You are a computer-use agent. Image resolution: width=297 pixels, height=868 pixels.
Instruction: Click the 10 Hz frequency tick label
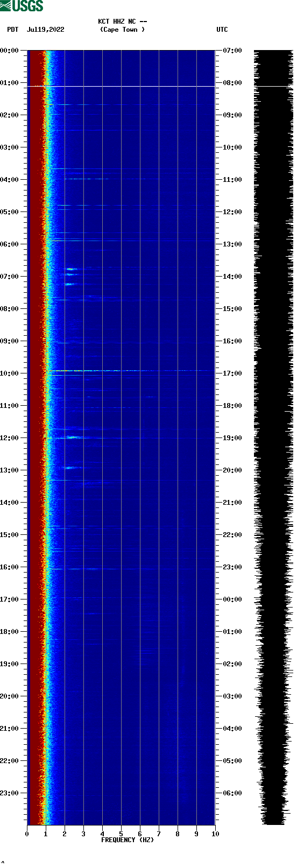pyautogui.click(x=215, y=834)
